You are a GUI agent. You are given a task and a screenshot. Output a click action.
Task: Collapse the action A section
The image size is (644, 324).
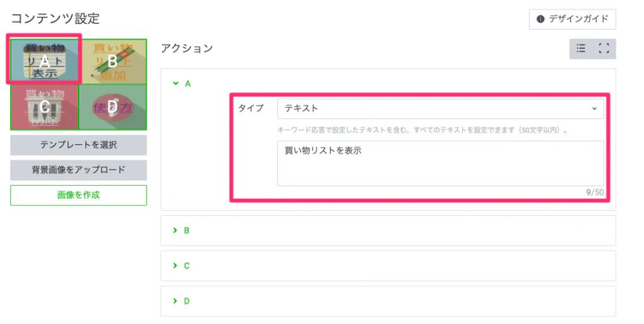coord(175,83)
